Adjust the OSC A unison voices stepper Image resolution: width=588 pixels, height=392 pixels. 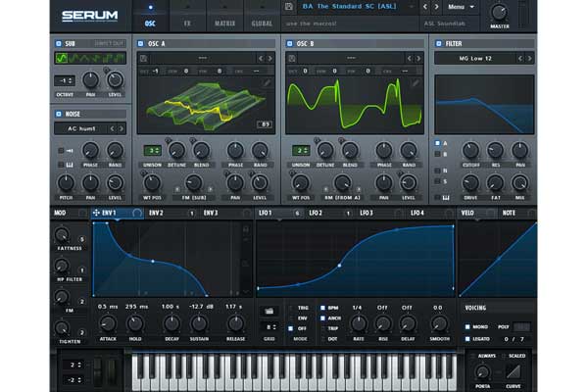pyautogui.click(x=153, y=150)
